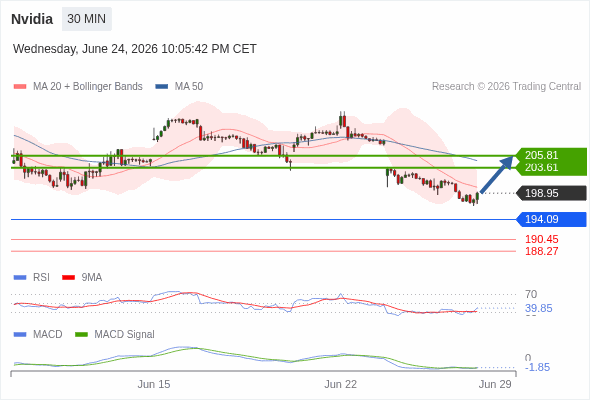Click the 190.45 red support value
The height and width of the screenshot is (400, 590).
[x=542, y=239]
